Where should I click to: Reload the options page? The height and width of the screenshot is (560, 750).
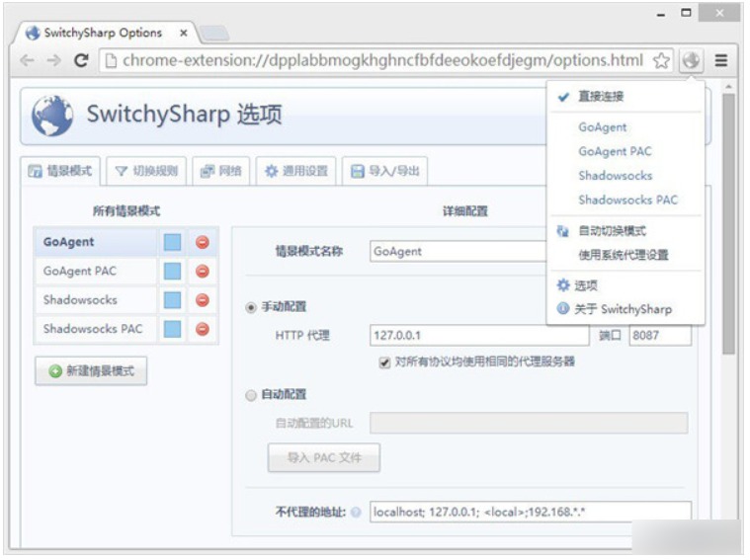[x=81, y=60]
